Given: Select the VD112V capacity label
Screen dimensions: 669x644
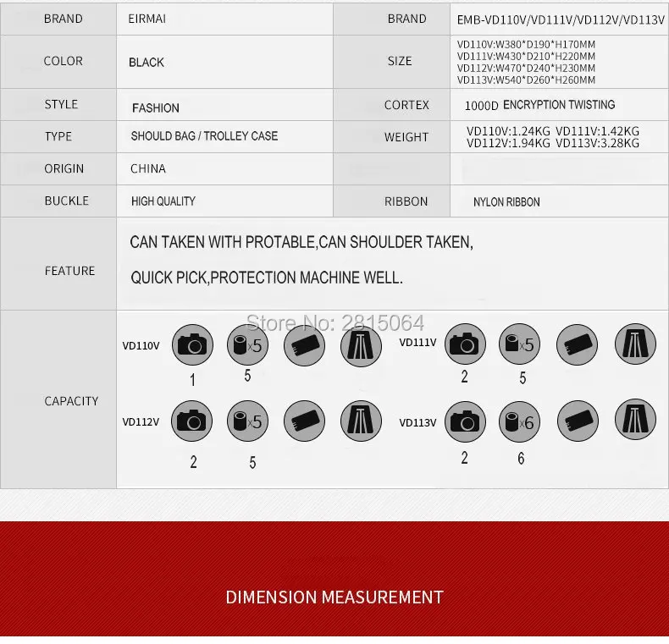Looking at the screenshot, I should [141, 421].
